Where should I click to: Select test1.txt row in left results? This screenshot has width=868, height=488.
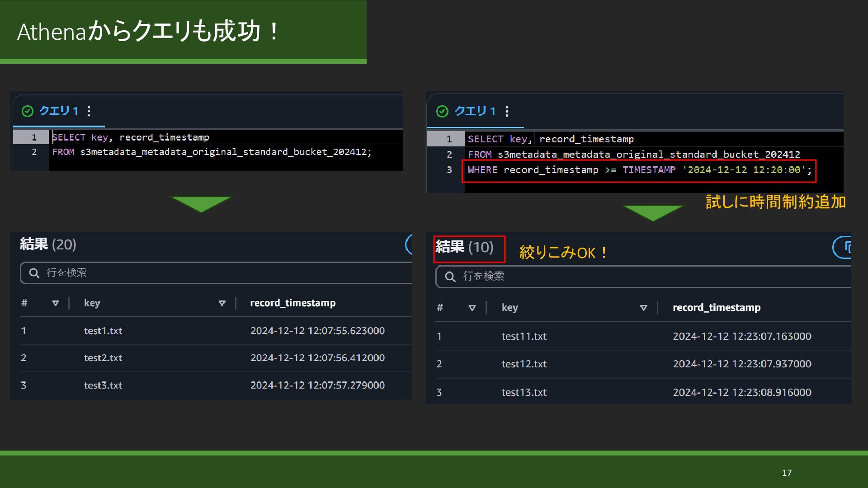pos(103,331)
